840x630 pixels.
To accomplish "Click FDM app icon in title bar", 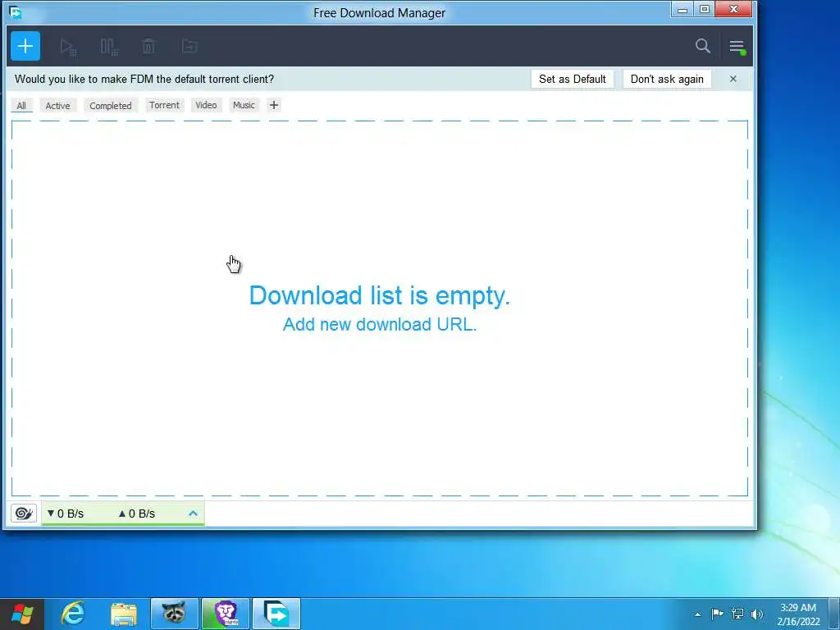I will [16, 12].
